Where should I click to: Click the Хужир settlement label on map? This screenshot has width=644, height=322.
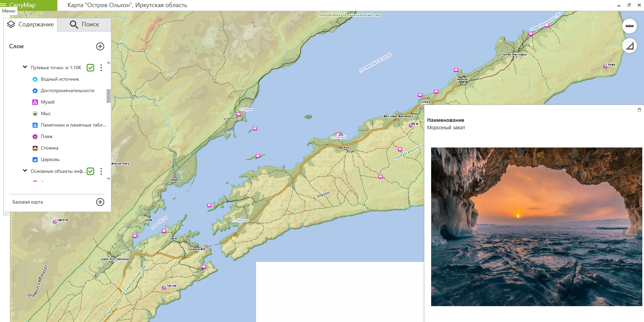(x=426, y=102)
